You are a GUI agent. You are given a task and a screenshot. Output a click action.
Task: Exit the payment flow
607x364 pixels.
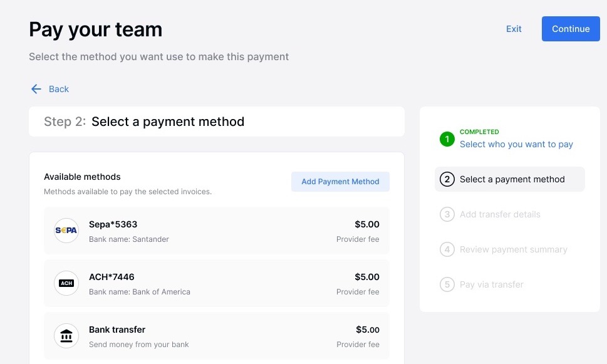point(513,28)
